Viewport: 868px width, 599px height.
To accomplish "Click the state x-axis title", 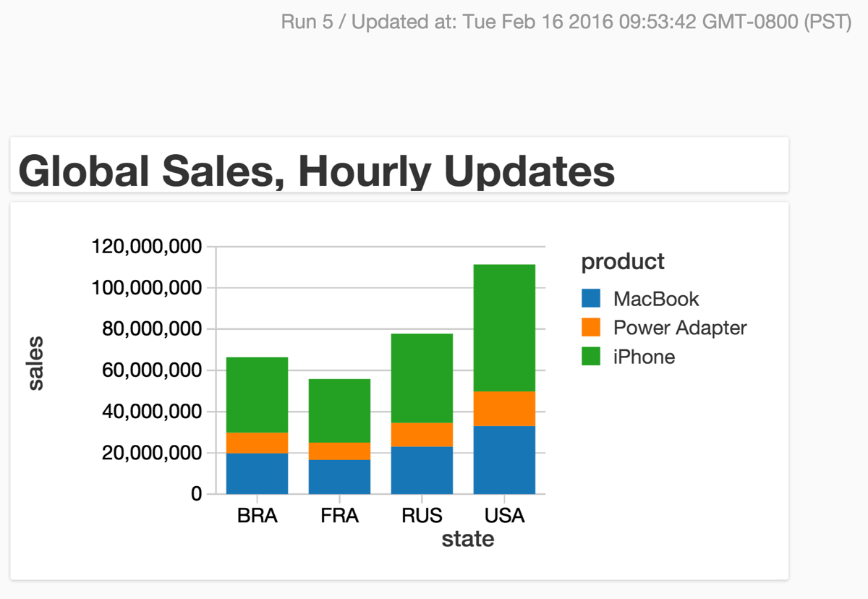I will [x=468, y=539].
